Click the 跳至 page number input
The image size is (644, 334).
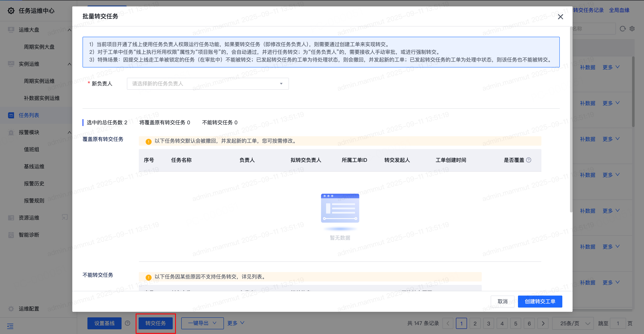[618, 323]
